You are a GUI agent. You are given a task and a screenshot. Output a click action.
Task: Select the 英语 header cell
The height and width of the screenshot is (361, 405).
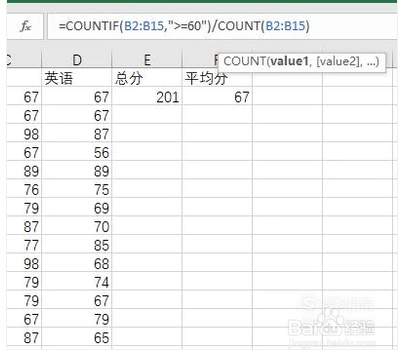click(77, 78)
